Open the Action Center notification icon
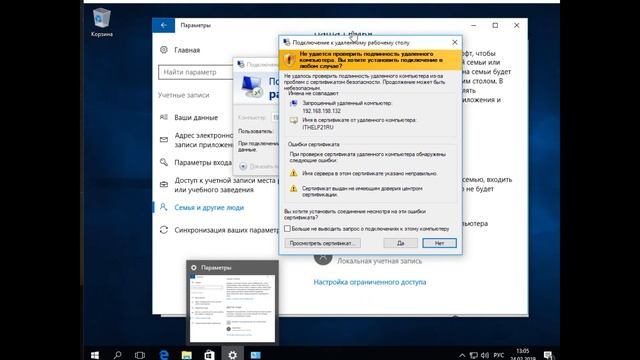Image resolution: width=640 pixels, height=360 pixels. click(x=548, y=355)
